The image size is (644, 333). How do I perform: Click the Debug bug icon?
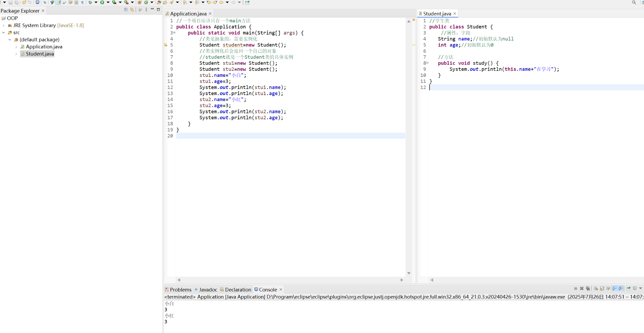click(90, 2)
